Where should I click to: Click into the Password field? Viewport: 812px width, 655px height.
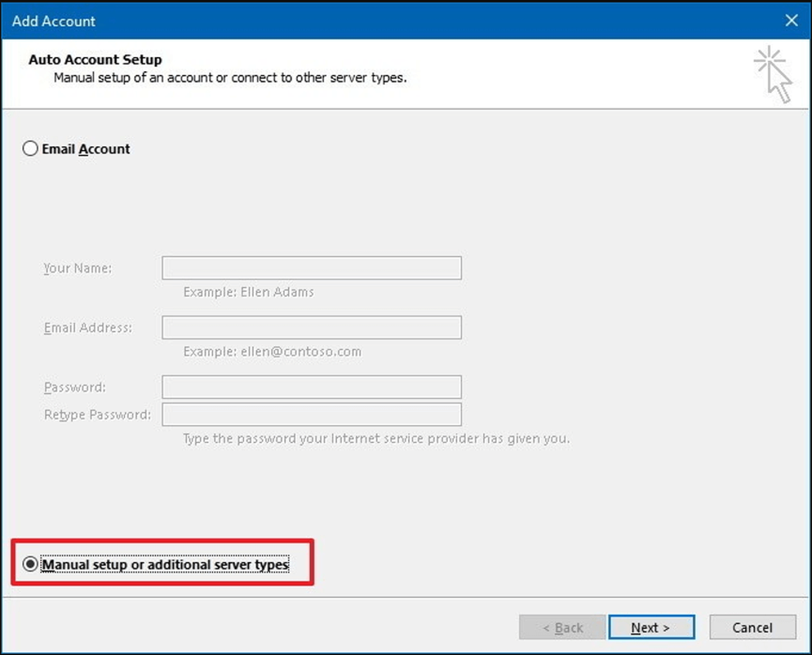pyautogui.click(x=312, y=387)
